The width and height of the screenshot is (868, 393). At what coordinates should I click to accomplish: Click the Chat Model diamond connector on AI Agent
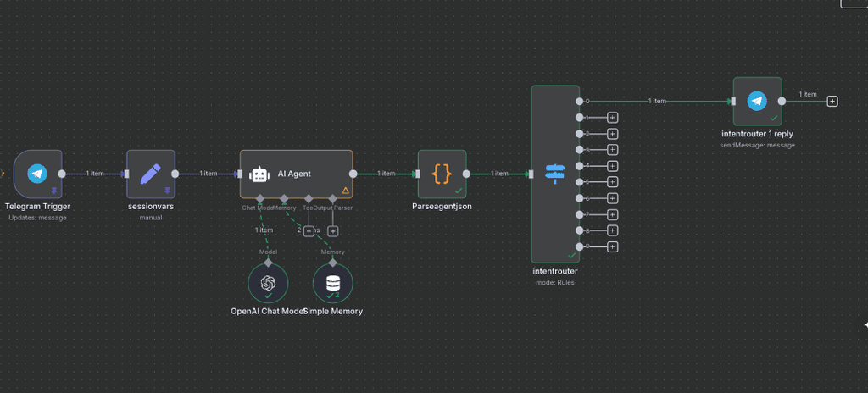coord(260,198)
